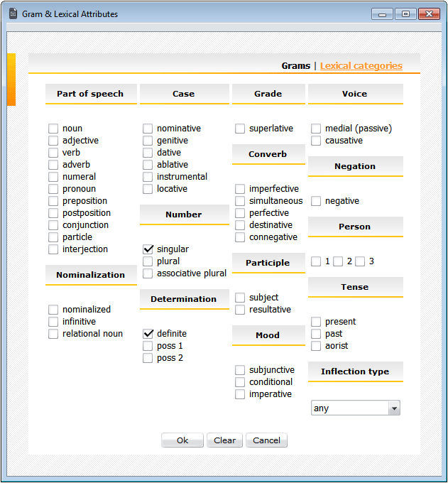
Task: Tick the pronoun checkbox
Action: pyautogui.click(x=53, y=189)
